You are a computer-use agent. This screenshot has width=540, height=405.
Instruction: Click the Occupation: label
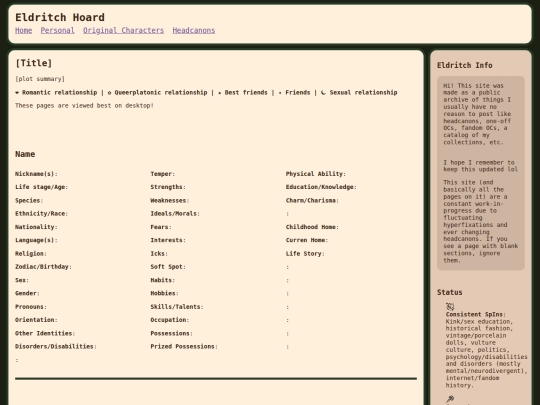170,320
